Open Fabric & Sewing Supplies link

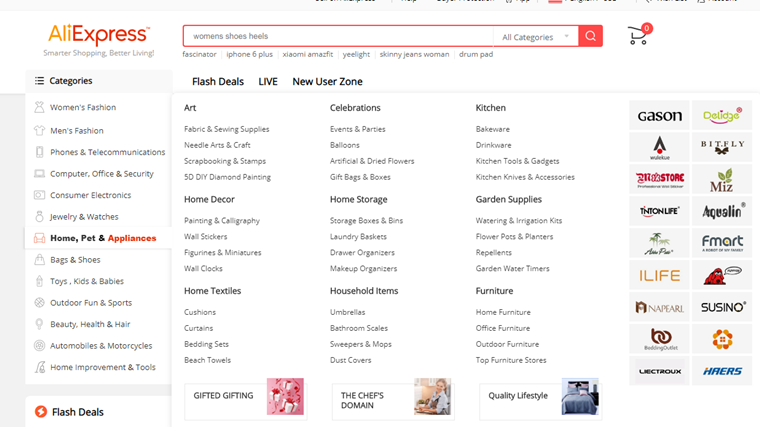pos(226,129)
